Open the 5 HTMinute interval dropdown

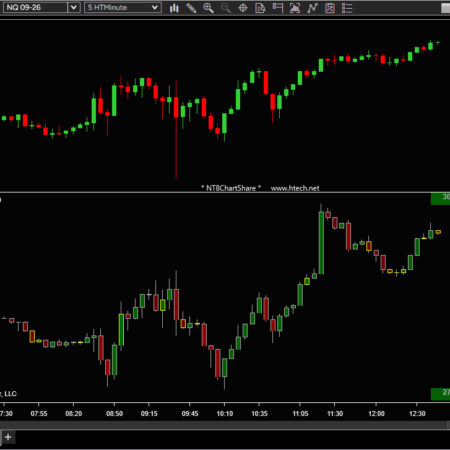(x=123, y=7)
